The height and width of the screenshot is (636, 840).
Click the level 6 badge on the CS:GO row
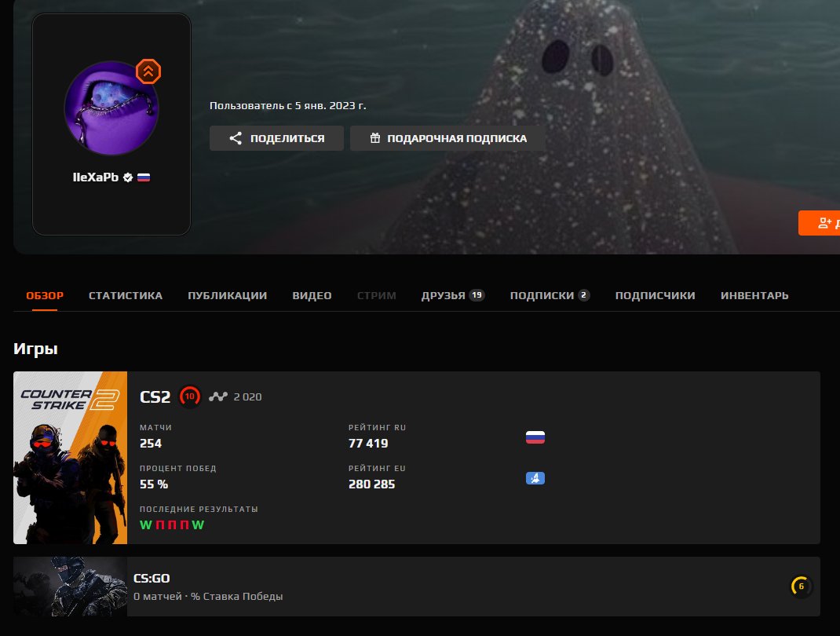pos(800,587)
